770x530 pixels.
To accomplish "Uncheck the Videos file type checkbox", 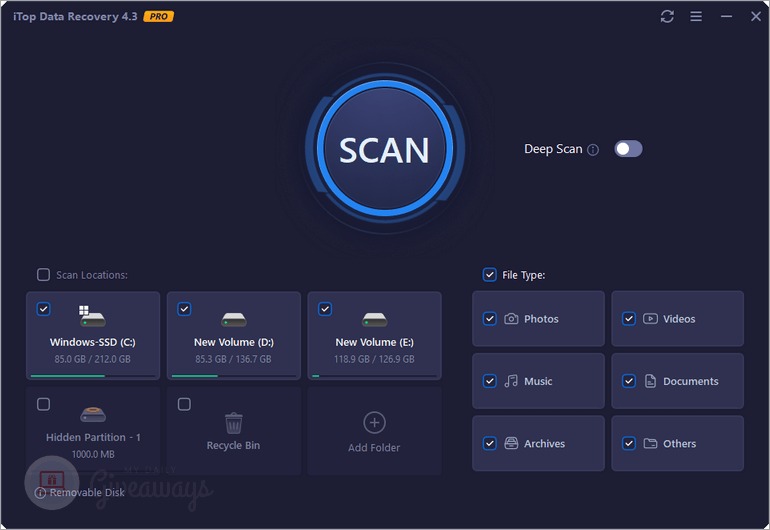I will pos(629,319).
